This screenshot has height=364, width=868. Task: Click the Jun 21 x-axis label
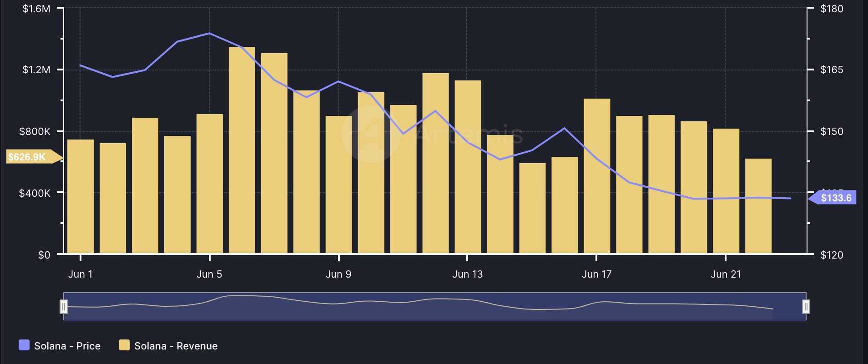[726, 274]
